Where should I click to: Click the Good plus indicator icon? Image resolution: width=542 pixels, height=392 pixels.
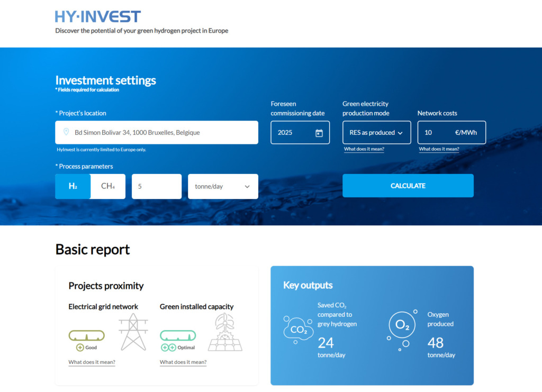click(x=80, y=348)
